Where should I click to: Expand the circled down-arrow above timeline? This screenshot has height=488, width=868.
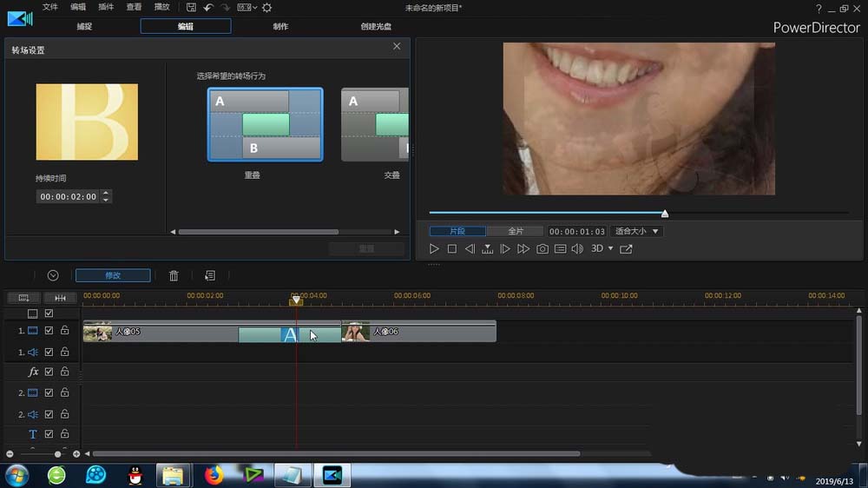point(53,275)
